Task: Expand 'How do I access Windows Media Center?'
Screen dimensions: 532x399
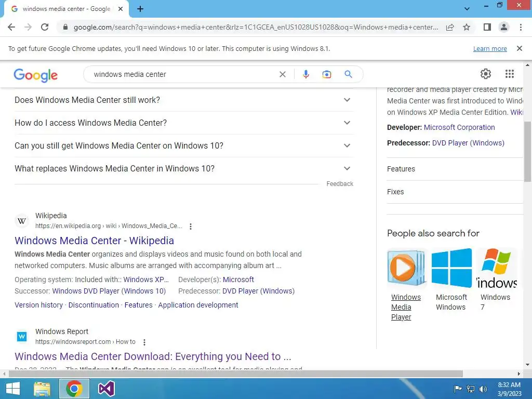Action: (x=184, y=123)
